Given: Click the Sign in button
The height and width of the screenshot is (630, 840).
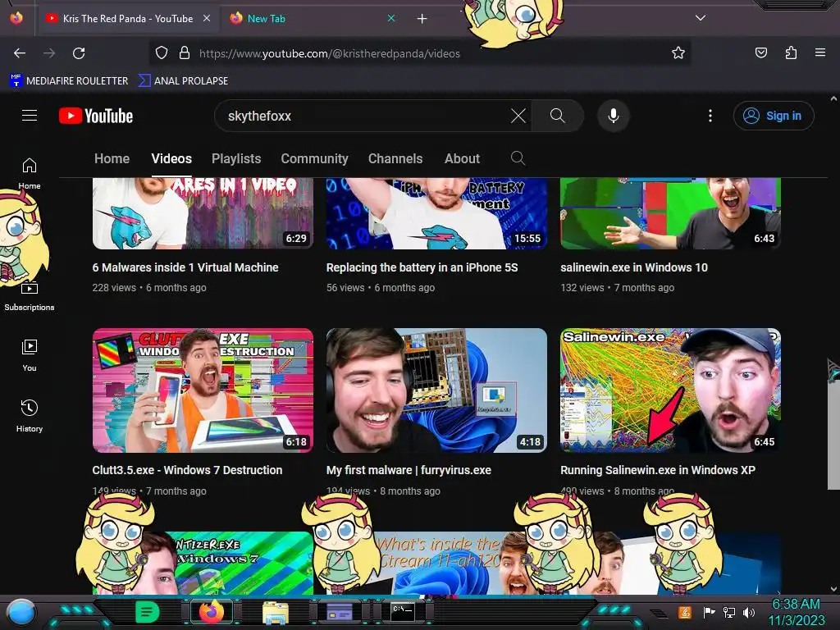Looking at the screenshot, I should pyautogui.click(x=774, y=116).
